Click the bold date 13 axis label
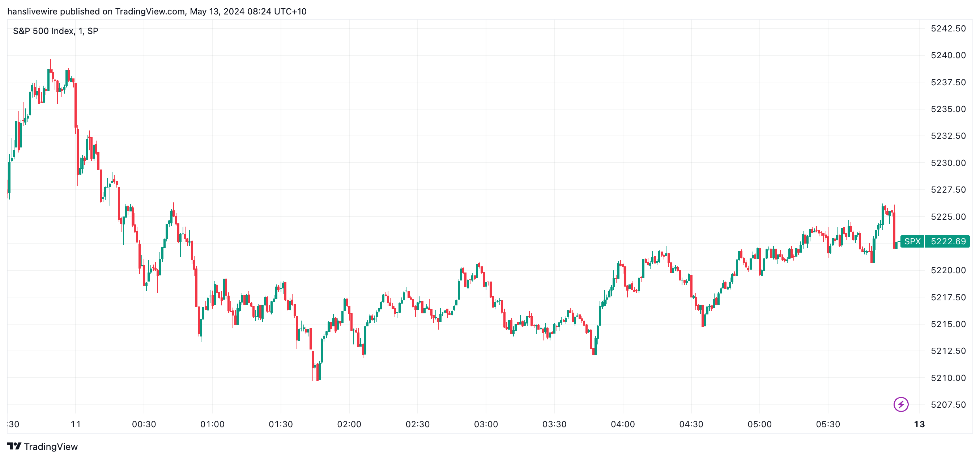This screenshot has height=459, width=980. pyautogui.click(x=919, y=424)
